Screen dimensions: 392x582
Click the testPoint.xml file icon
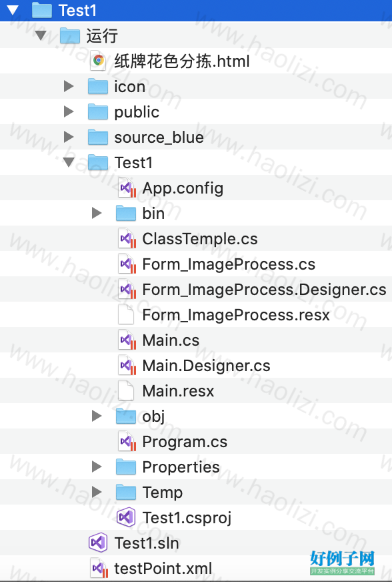click(99, 568)
